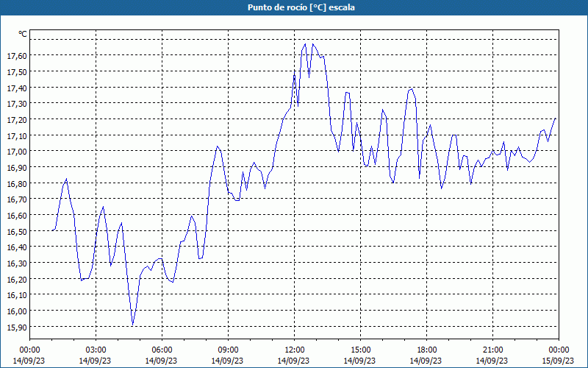Click the 16,10 y-axis label

[17, 295]
